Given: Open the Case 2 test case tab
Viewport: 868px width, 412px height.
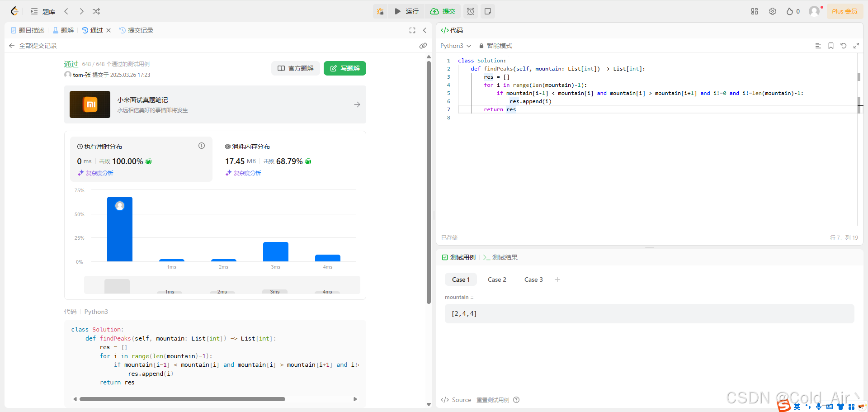Looking at the screenshot, I should (x=496, y=279).
